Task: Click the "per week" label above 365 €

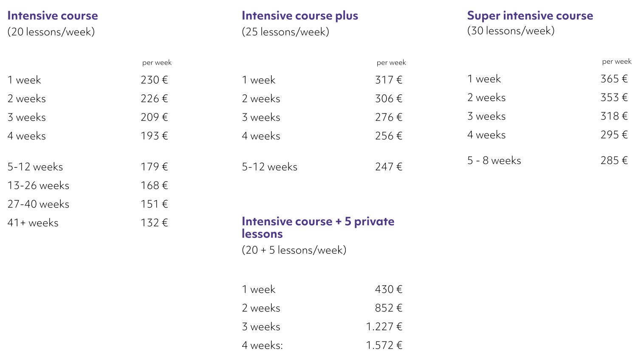Action: pos(616,61)
